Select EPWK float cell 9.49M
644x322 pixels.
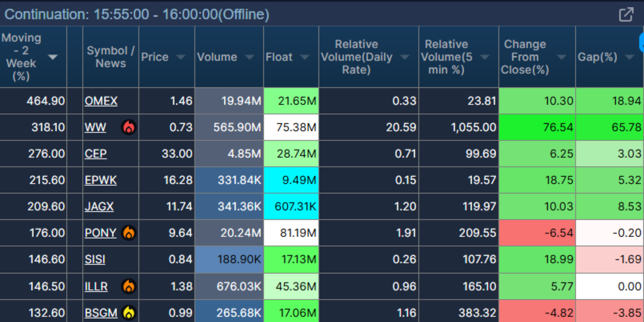pyautogui.click(x=291, y=180)
